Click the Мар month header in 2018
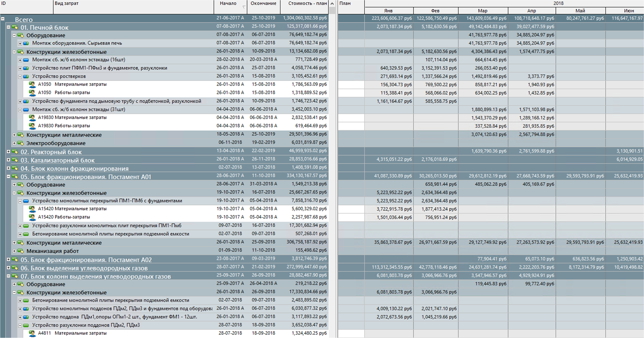The image size is (644, 338). pyautogui.click(x=483, y=11)
